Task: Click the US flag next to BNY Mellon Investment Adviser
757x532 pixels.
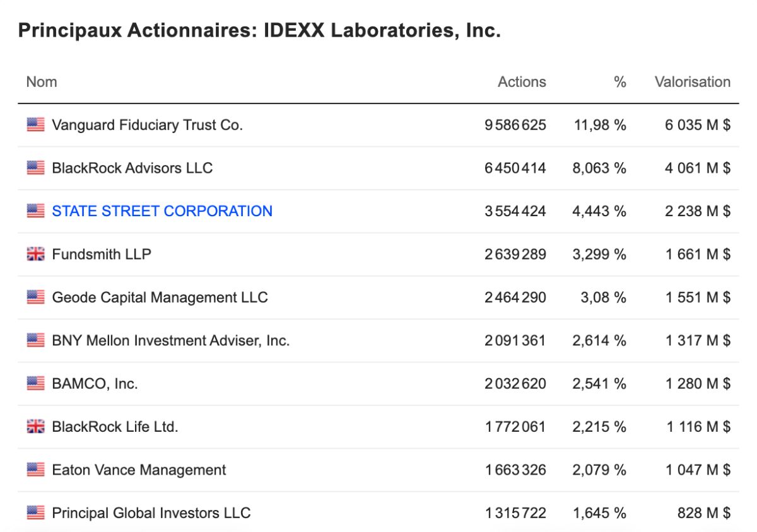Action: (x=35, y=340)
